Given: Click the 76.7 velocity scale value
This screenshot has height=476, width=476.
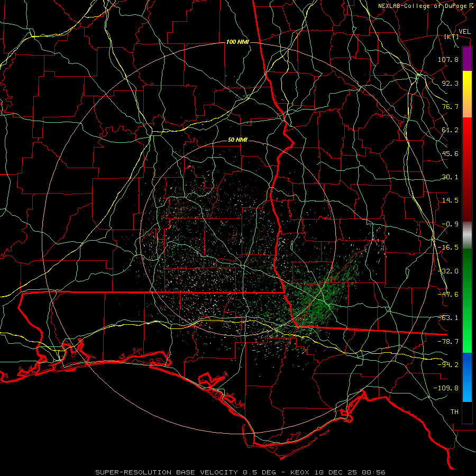Looking at the screenshot, I should coord(450,106).
